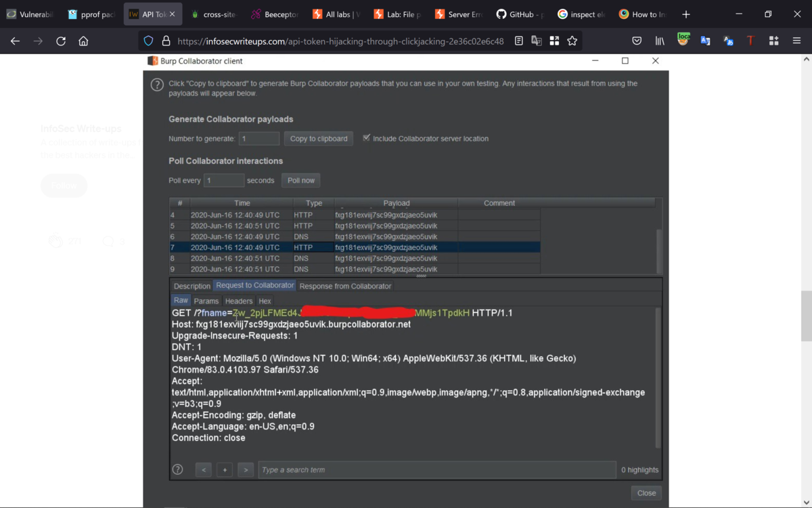Click the Burp Collaborator info question icon
Viewport: 812px width, 508px height.
(x=157, y=85)
